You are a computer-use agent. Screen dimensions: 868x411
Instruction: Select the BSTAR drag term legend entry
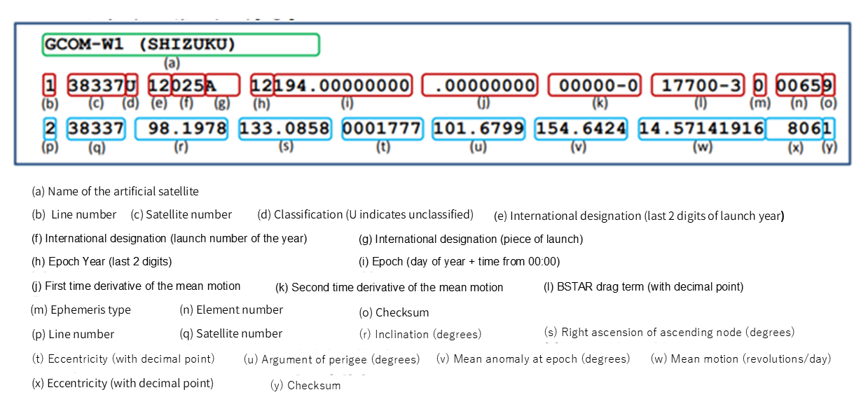pyautogui.click(x=643, y=286)
